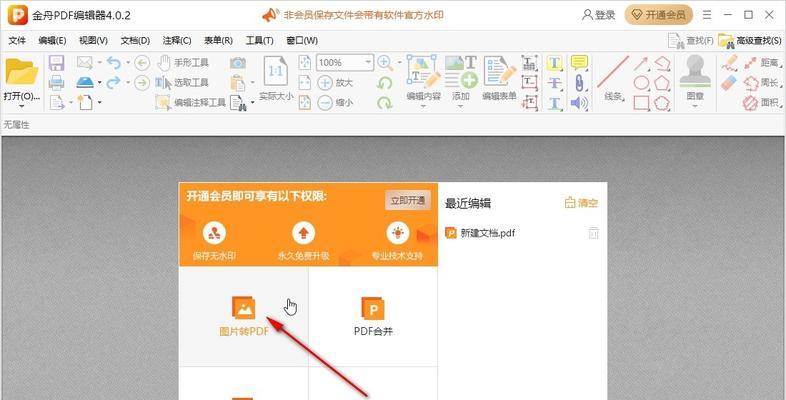Open the Comments (注释) menu

pos(177,41)
